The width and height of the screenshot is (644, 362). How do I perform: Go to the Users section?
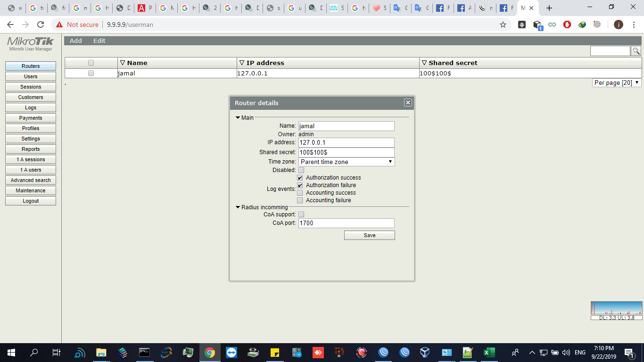(31, 76)
